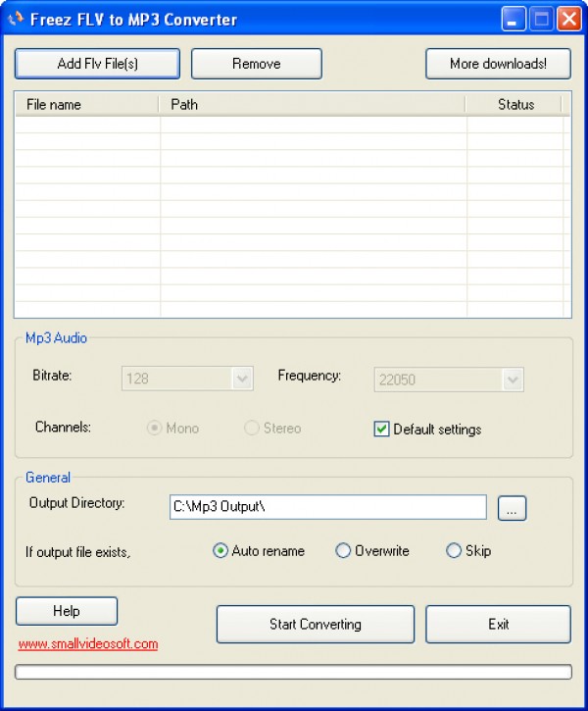Browse for output folder with ... button

512,508
